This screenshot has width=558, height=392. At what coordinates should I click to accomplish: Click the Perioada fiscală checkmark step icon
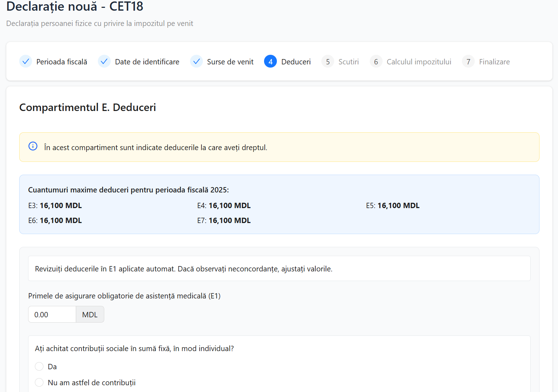click(x=26, y=62)
